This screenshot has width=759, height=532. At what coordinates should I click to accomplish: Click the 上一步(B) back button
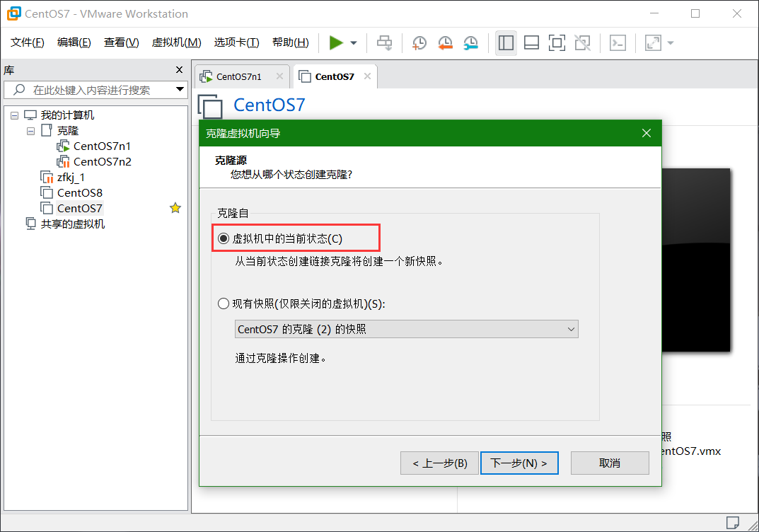click(439, 463)
